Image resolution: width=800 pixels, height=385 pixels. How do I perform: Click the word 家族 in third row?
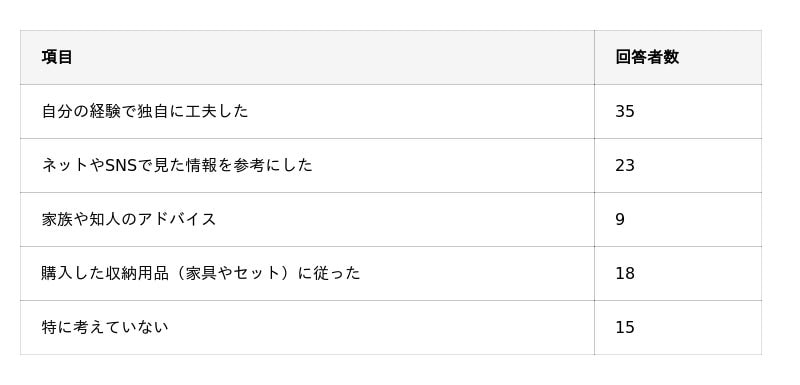coord(57,219)
